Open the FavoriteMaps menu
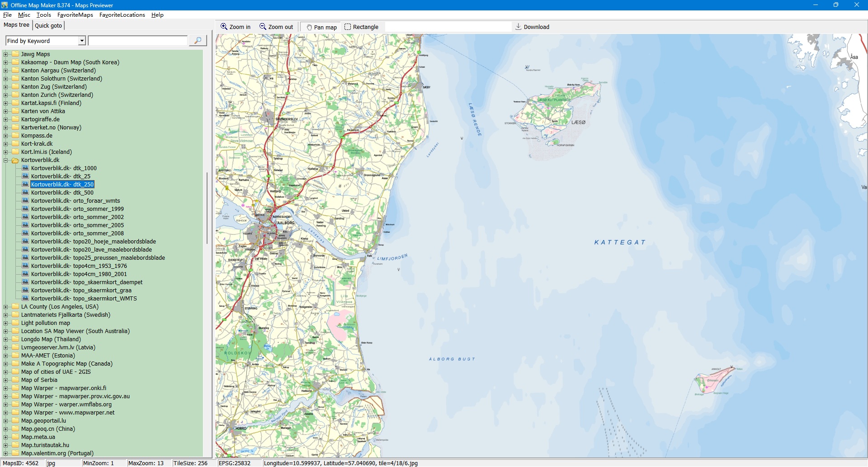Screen dimensions: 868x467 point(75,15)
